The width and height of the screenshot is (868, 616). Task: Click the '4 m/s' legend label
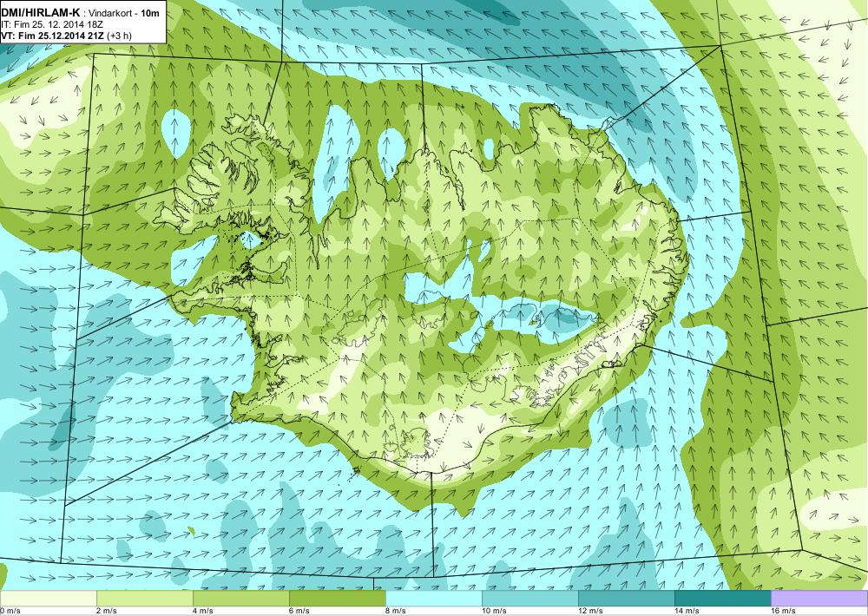coord(202,611)
